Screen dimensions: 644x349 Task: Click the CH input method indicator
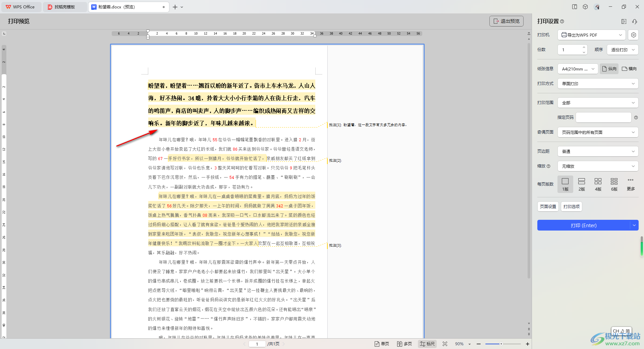pos(621,331)
